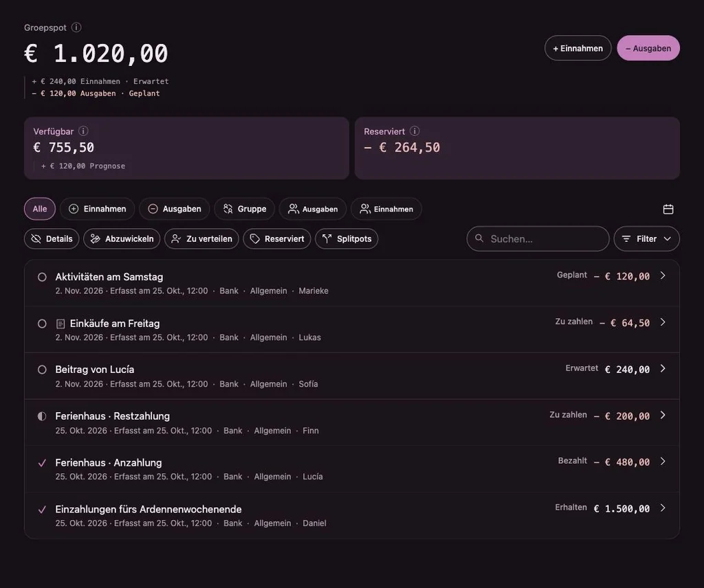Switch to the plus-circle Einnahmen tab
The image size is (704, 588).
coord(98,209)
